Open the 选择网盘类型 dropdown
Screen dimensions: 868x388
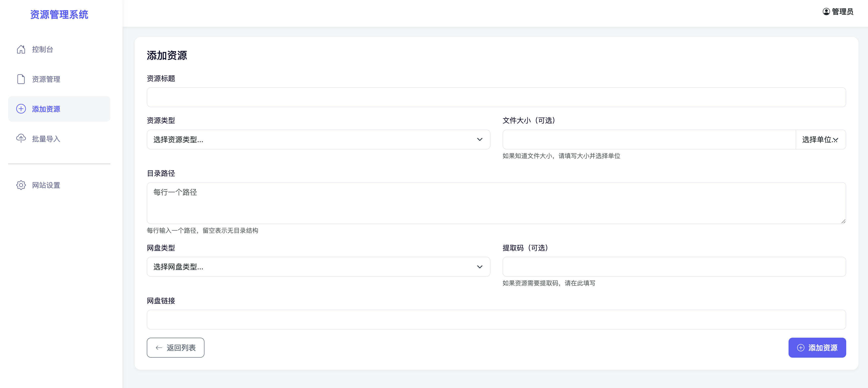[318, 267]
